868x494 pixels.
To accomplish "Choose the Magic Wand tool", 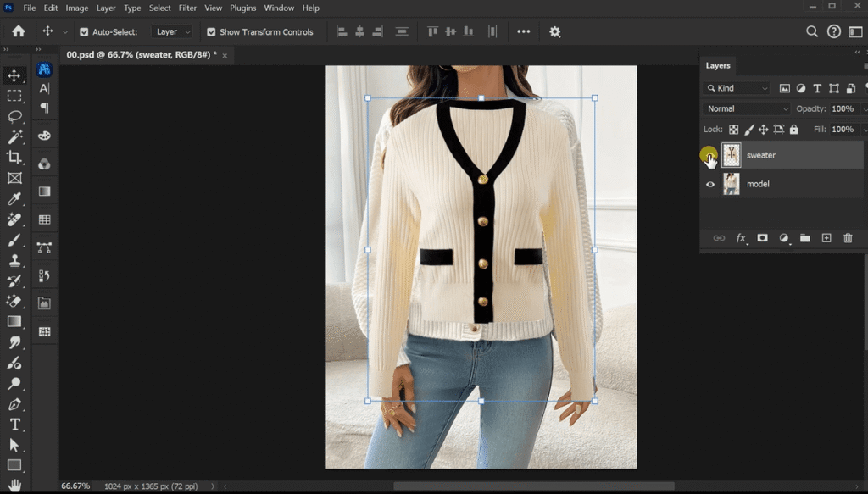I will tap(14, 136).
